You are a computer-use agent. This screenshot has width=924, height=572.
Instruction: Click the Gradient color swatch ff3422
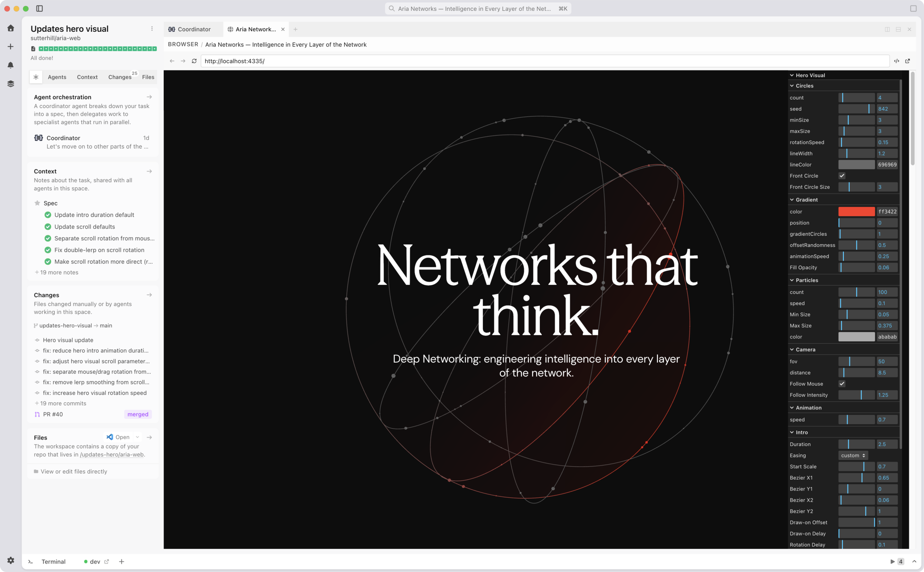[856, 211]
